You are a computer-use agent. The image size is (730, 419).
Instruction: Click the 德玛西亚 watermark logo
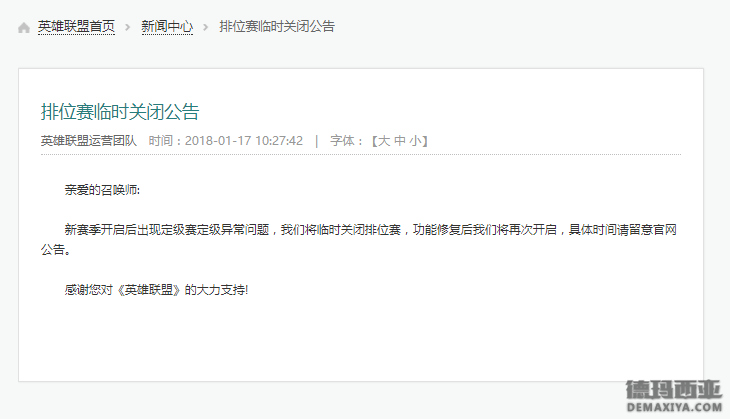(674, 390)
